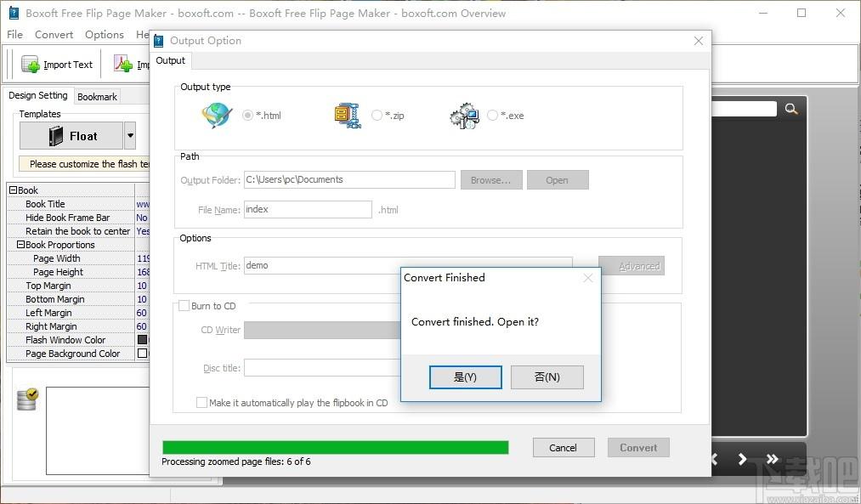Select the Right Margin property row
Image resolution: width=861 pixels, height=504 pixels.
click(x=78, y=326)
